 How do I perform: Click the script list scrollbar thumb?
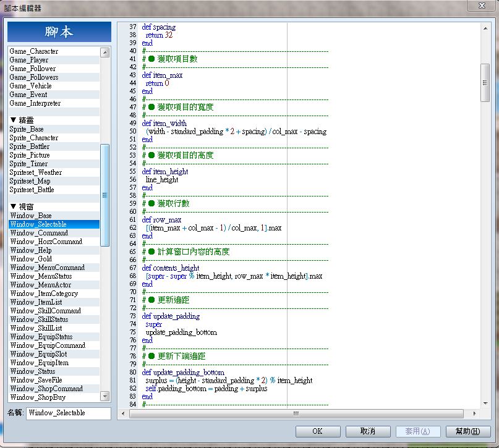pyautogui.click(x=104, y=195)
